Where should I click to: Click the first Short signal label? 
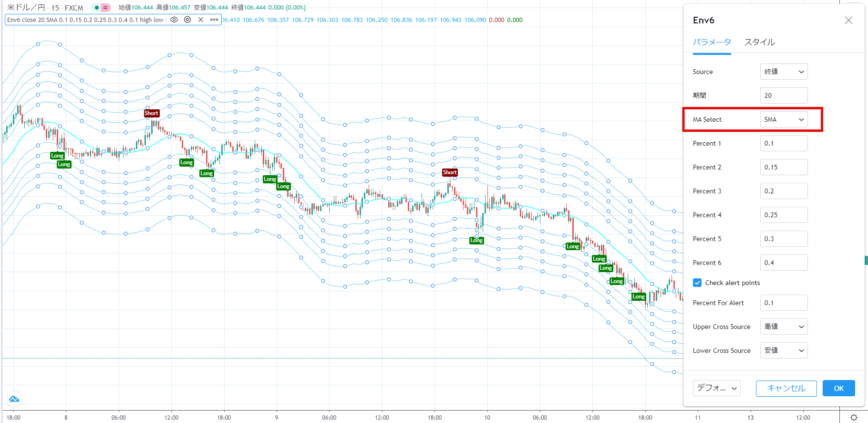click(x=151, y=113)
